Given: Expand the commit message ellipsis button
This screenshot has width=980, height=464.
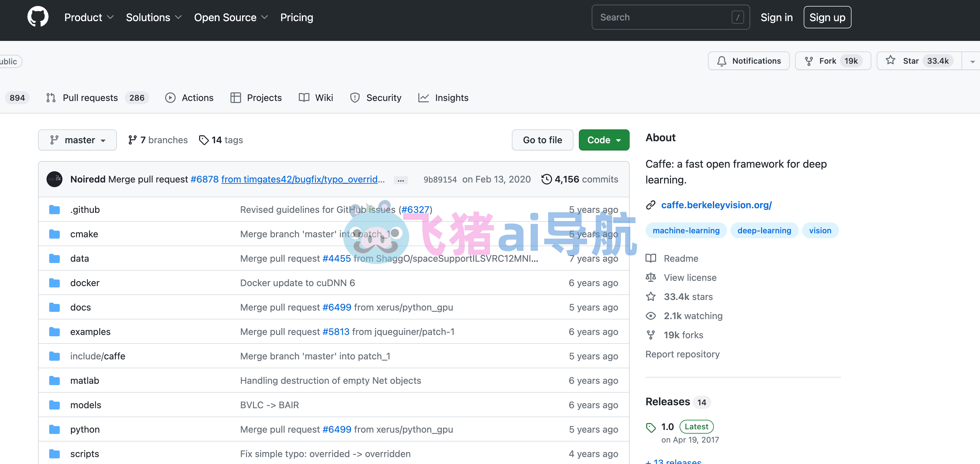Looking at the screenshot, I should tap(401, 180).
